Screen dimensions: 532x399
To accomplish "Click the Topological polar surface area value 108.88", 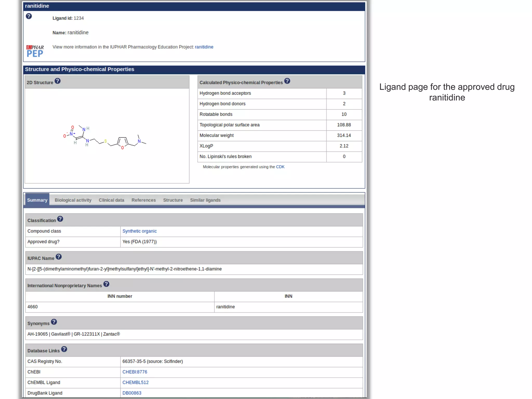I will (x=344, y=125).
